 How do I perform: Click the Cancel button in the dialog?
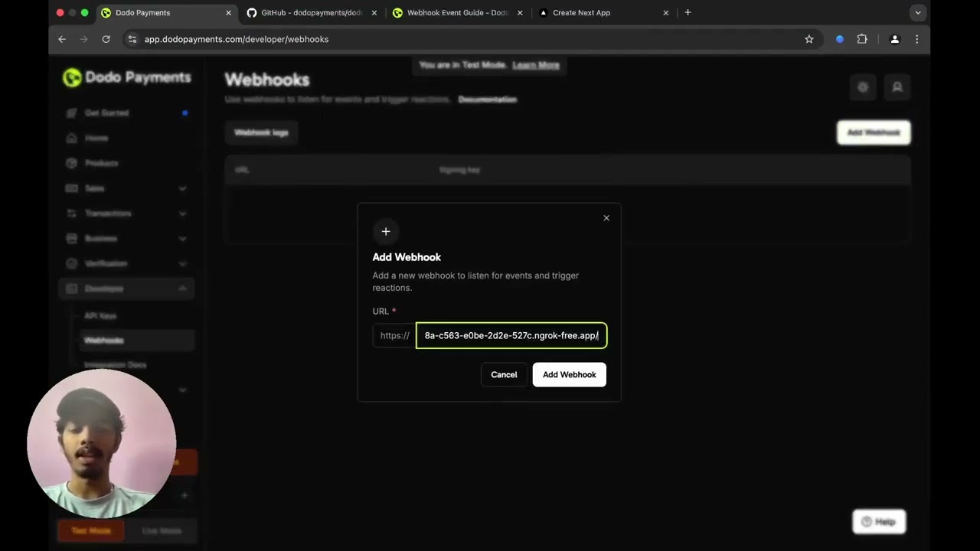tap(504, 374)
